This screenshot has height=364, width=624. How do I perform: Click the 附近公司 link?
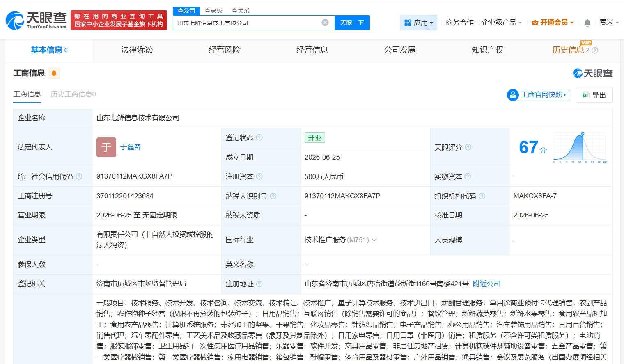coord(486,284)
